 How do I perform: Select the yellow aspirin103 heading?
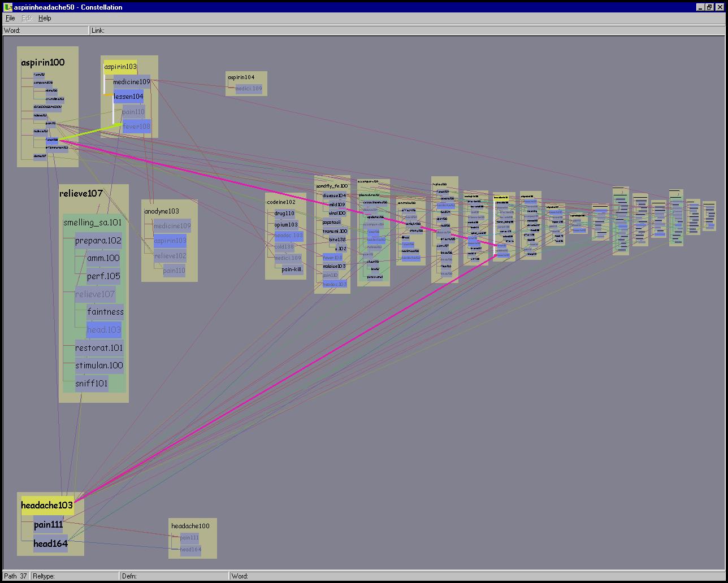tap(120, 67)
